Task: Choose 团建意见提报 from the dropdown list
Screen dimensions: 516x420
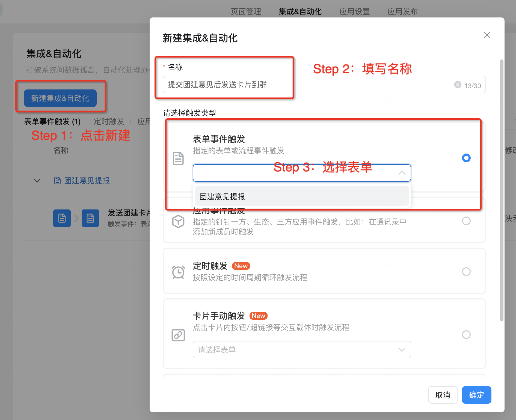Action: click(302, 196)
